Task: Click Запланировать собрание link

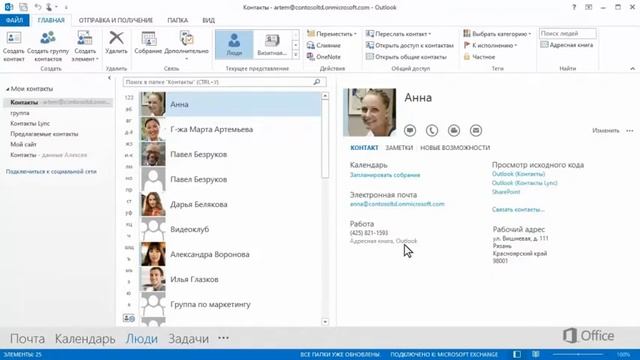Action: 385,175
